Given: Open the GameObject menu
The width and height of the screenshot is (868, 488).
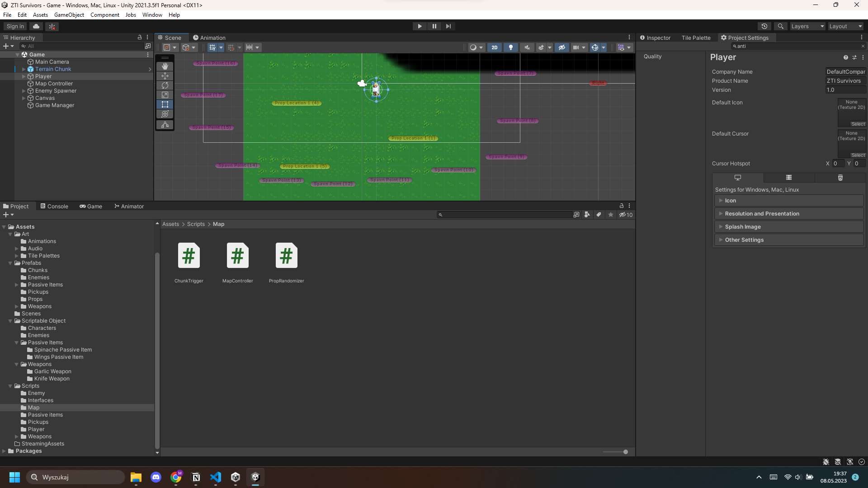Looking at the screenshot, I should (x=69, y=15).
